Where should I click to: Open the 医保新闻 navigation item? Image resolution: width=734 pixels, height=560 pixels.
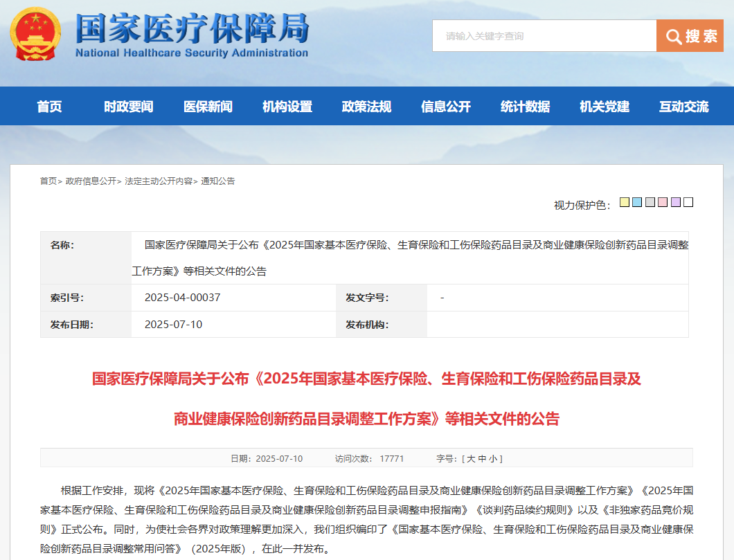208,107
